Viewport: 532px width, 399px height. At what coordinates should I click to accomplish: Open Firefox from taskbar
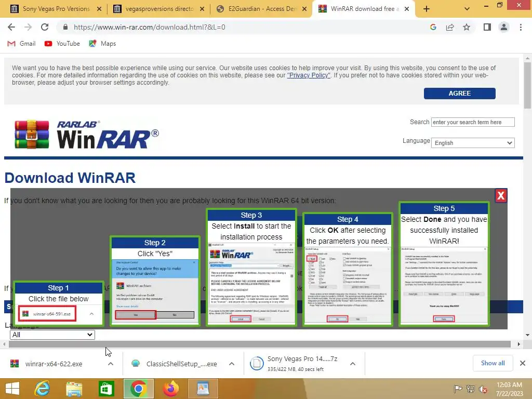[170, 389]
